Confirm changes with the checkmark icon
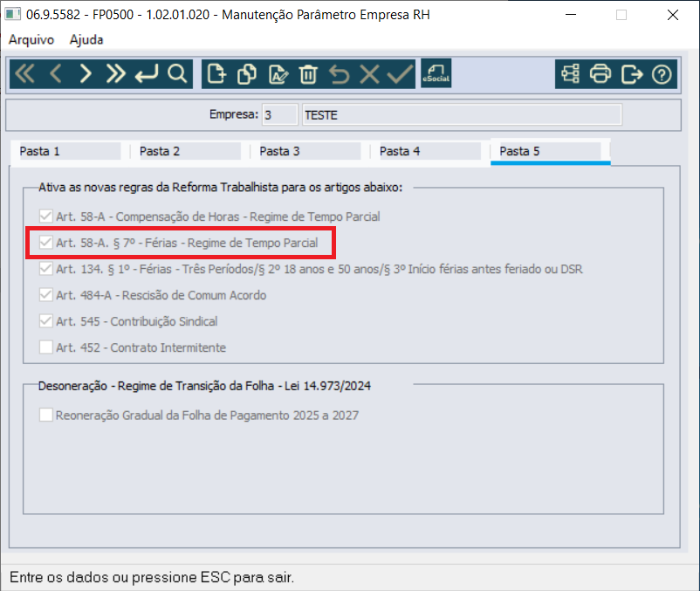Image resolution: width=700 pixels, height=591 pixels. (400, 74)
